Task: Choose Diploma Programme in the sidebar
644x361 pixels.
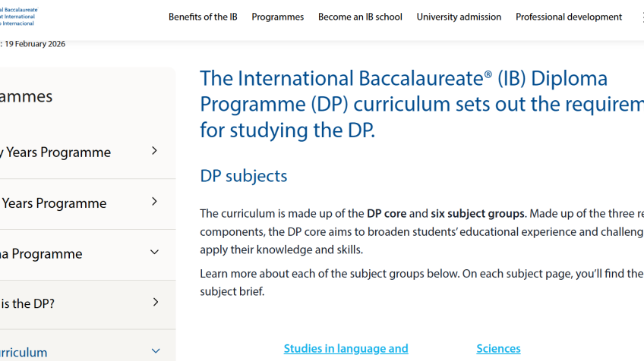Action: coord(42,254)
